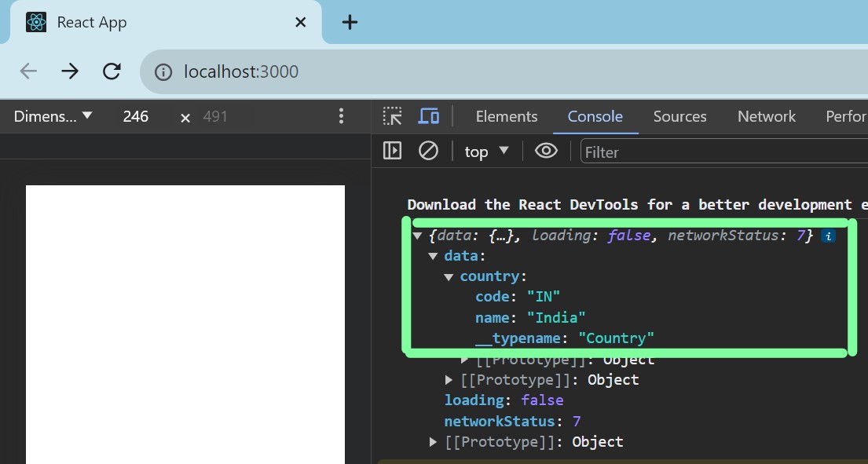This screenshot has height=464, width=868.
Task: Collapse the country object node
Action: (x=449, y=276)
